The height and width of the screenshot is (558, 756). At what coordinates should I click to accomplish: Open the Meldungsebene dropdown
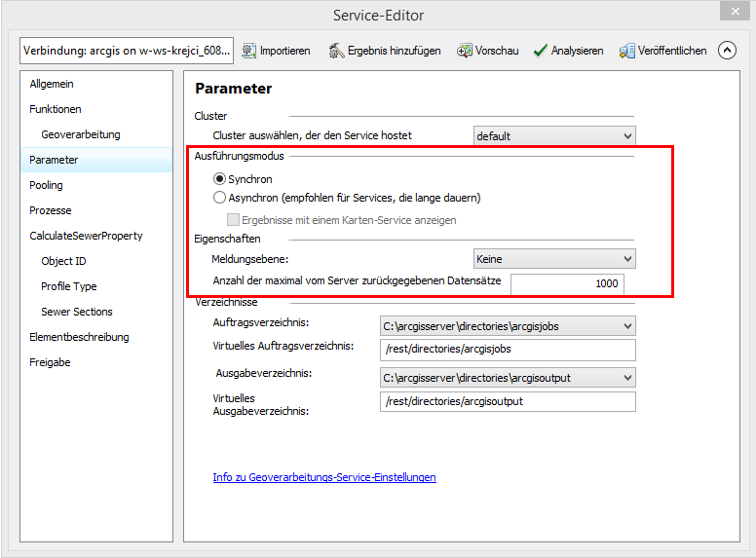coord(554,259)
